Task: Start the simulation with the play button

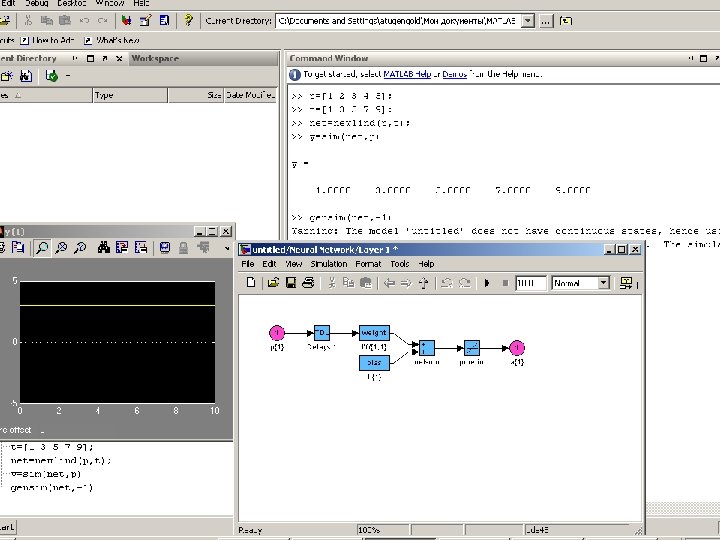Action: pos(487,283)
